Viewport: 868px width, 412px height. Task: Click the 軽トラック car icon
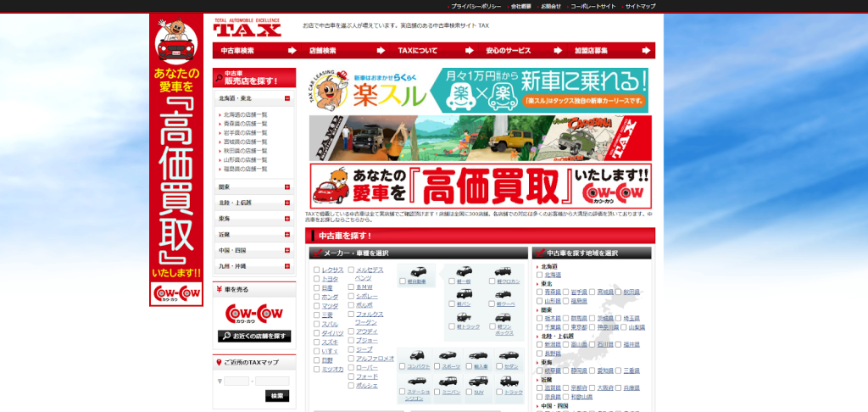[465, 315]
